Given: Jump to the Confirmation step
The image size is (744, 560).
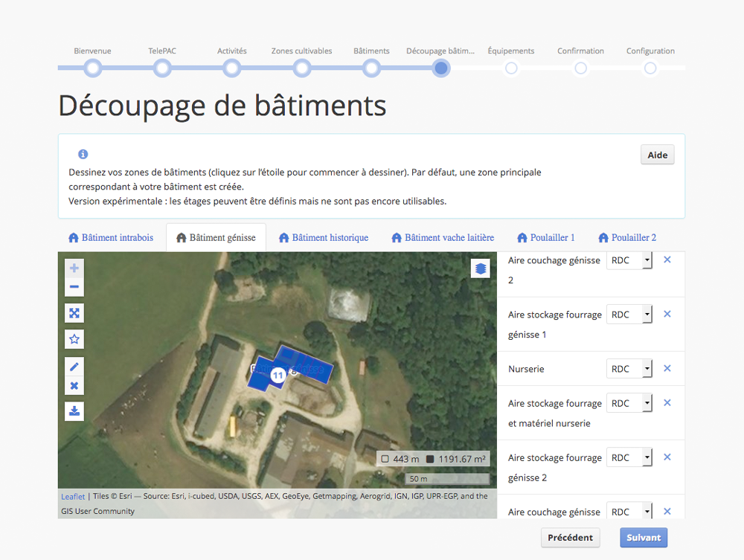Looking at the screenshot, I should 581,68.
